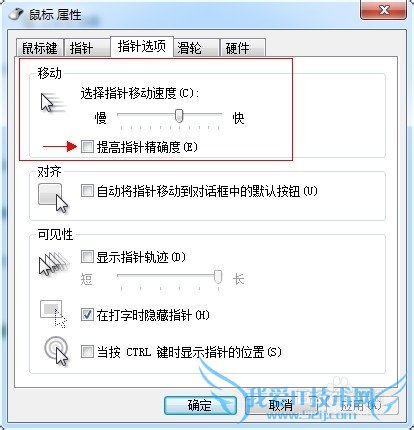Toggle 当按 CTRL 键时显示指针的位置 checkbox
The height and width of the screenshot is (430, 414).
tap(87, 352)
